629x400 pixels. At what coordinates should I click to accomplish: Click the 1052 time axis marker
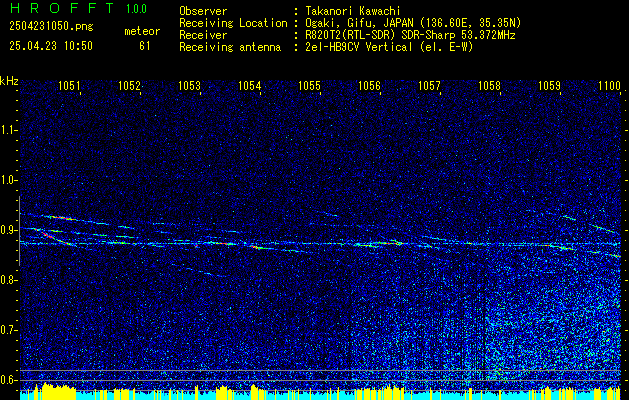[130, 86]
